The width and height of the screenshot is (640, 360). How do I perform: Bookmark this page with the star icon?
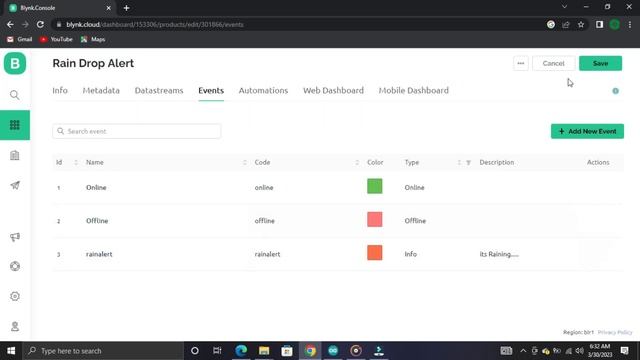click(x=581, y=24)
